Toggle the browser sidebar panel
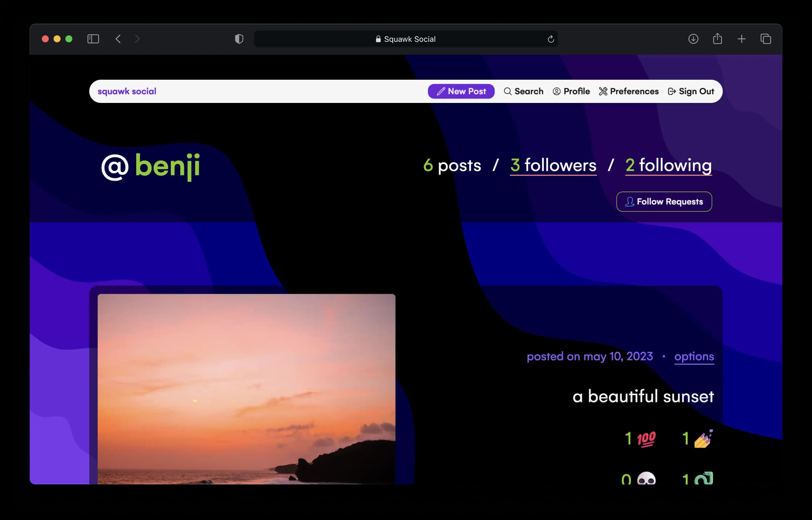812x520 pixels. click(93, 39)
